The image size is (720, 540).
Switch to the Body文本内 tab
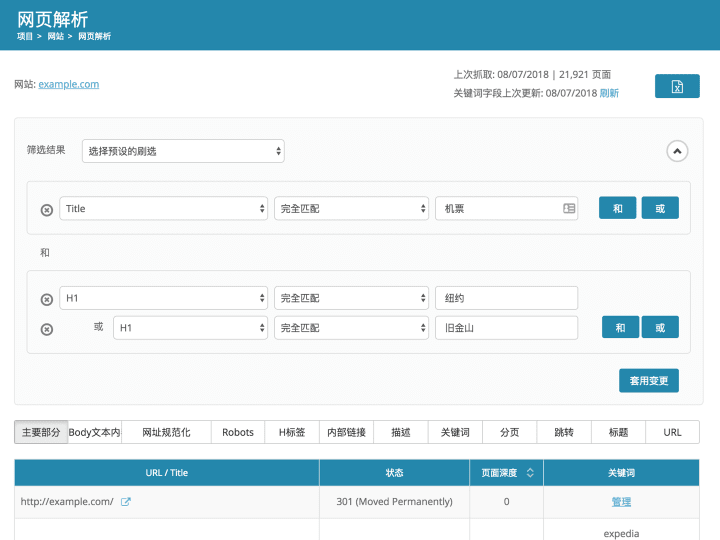click(95, 432)
